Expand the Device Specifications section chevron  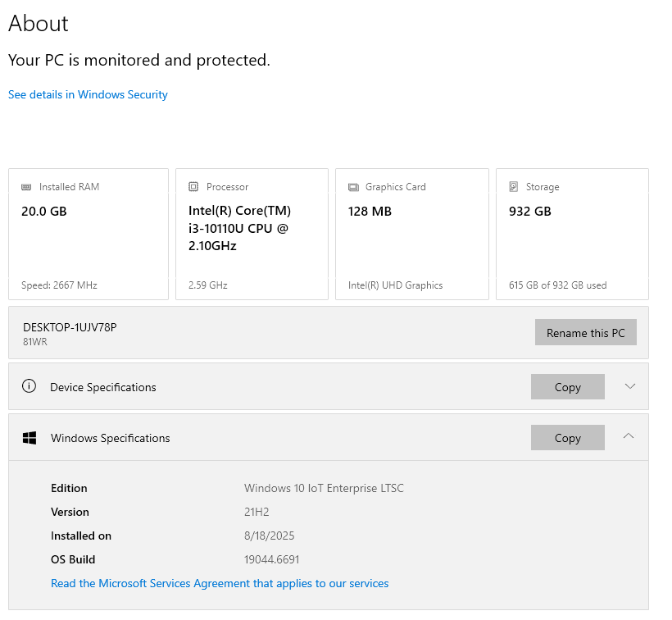(x=629, y=386)
